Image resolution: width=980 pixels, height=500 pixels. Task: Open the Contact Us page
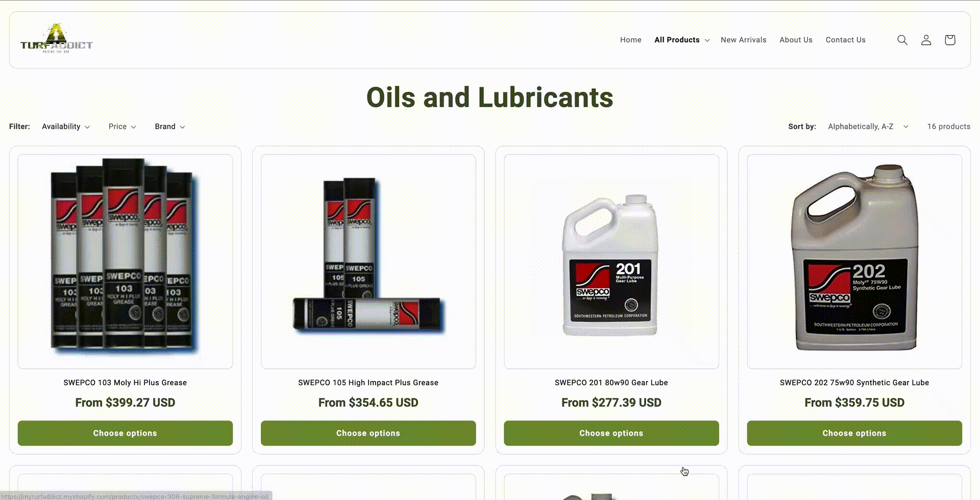[x=845, y=40]
